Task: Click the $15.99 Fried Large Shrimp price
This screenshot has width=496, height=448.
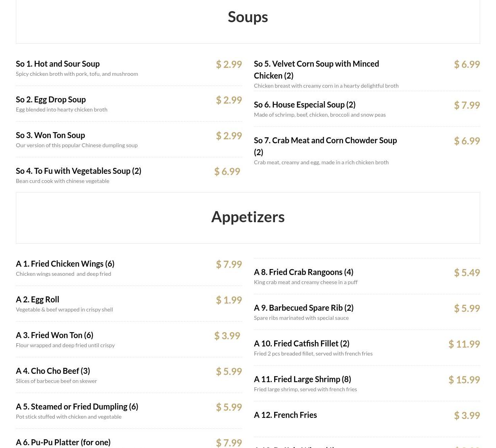Action: tap(464, 380)
